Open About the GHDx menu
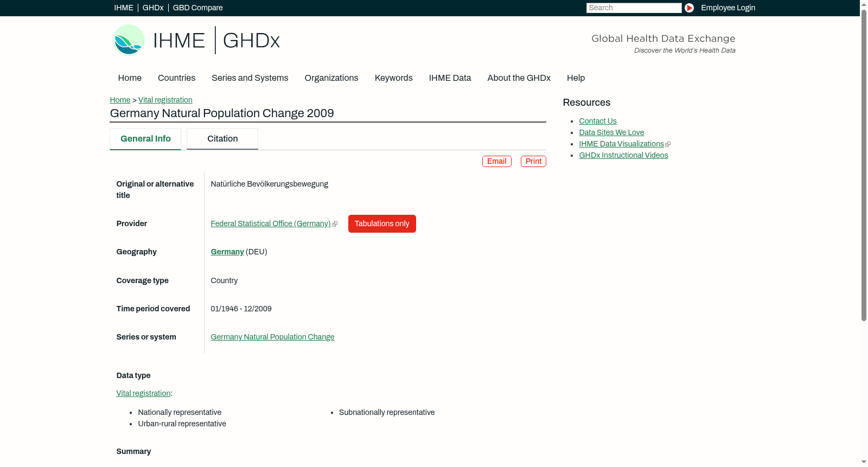Image resolution: width=868 pixels, height=467 pixels. (x=519, y=78)
